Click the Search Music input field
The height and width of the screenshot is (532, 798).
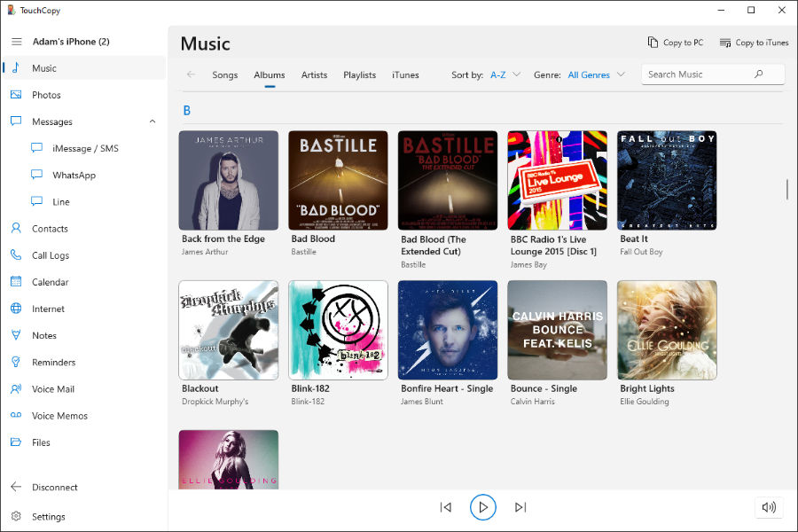coord(699,74)
